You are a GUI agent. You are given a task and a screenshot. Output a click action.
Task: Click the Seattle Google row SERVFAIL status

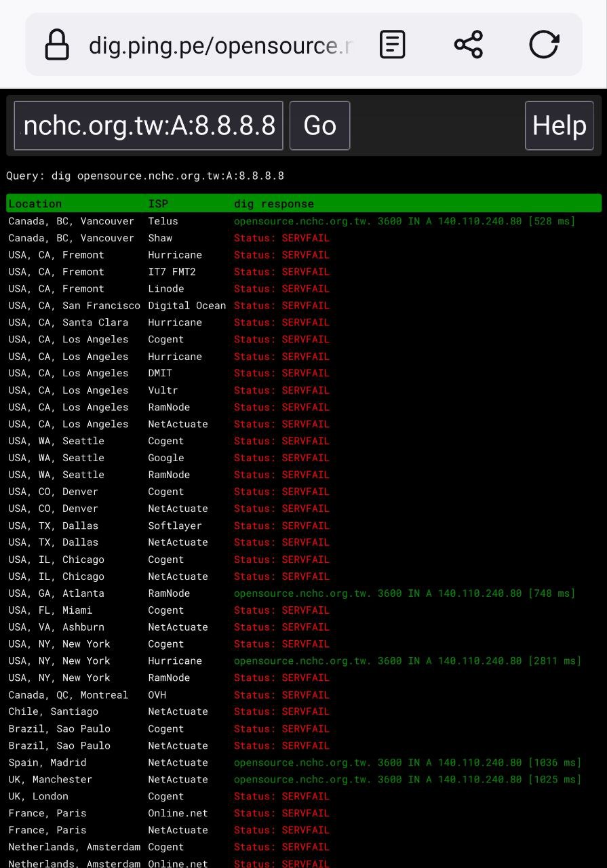(x=281, y=458)
